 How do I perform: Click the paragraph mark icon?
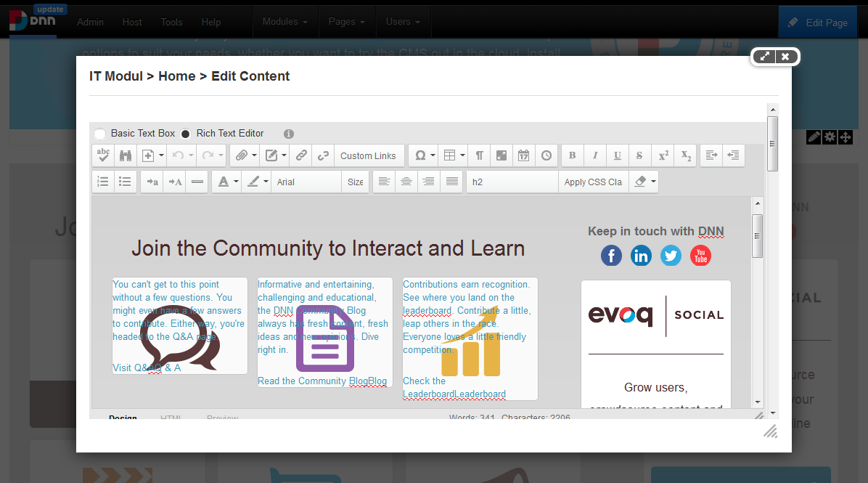point(480,155)
